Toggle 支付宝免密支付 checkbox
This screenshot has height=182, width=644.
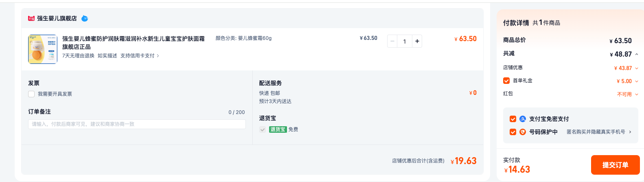click(x=513, y=119)
